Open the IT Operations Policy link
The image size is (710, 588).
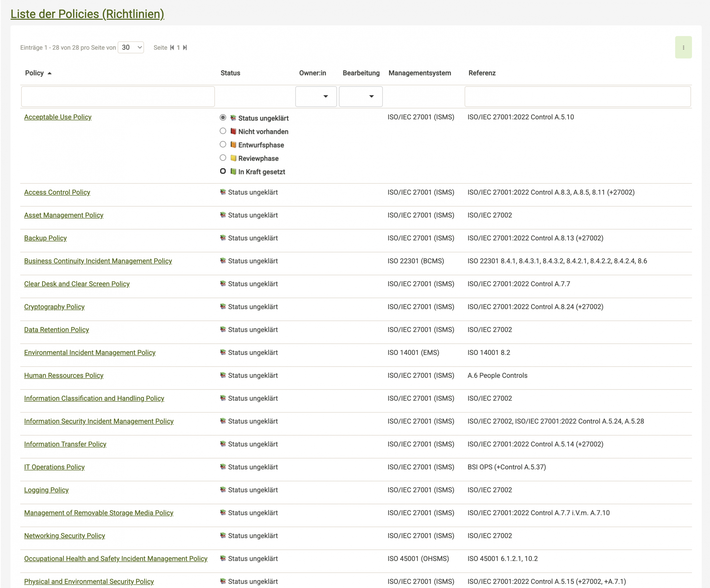54,467
